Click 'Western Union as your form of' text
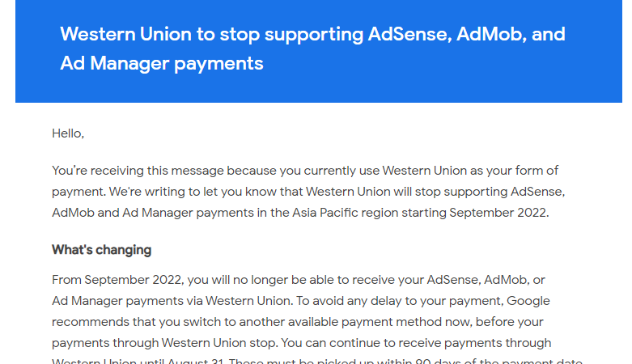The height and width of the screenshot is (364, 632). (x=470, y=171)
